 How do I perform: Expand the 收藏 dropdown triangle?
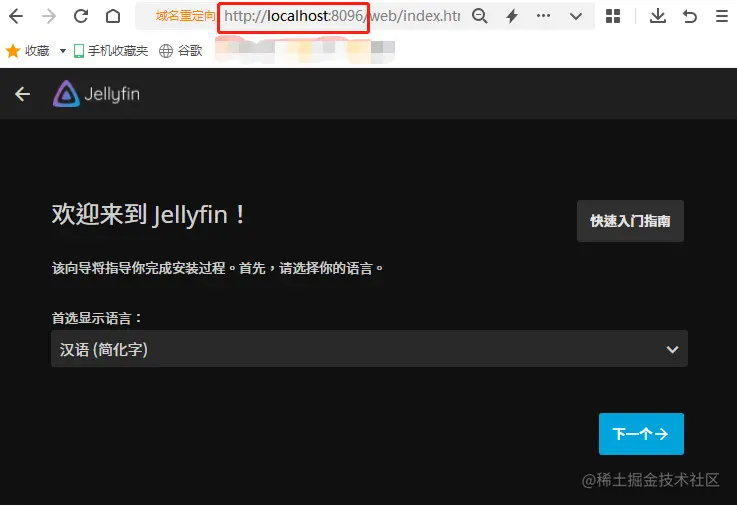point(63,51)
